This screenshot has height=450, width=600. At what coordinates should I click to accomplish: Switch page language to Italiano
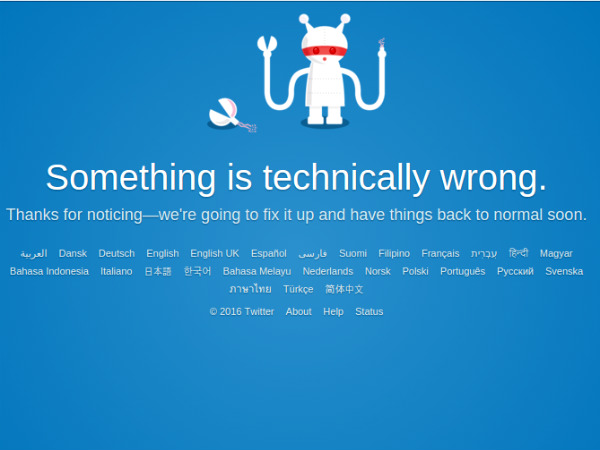(116, 271)
